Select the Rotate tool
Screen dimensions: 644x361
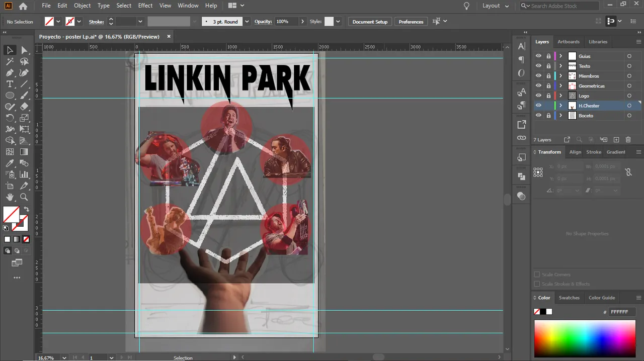point(10,118)
